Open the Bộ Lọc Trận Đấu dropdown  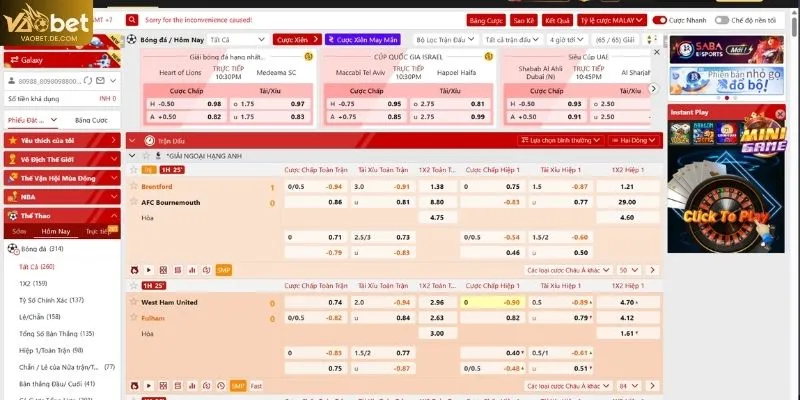(445, 39)
